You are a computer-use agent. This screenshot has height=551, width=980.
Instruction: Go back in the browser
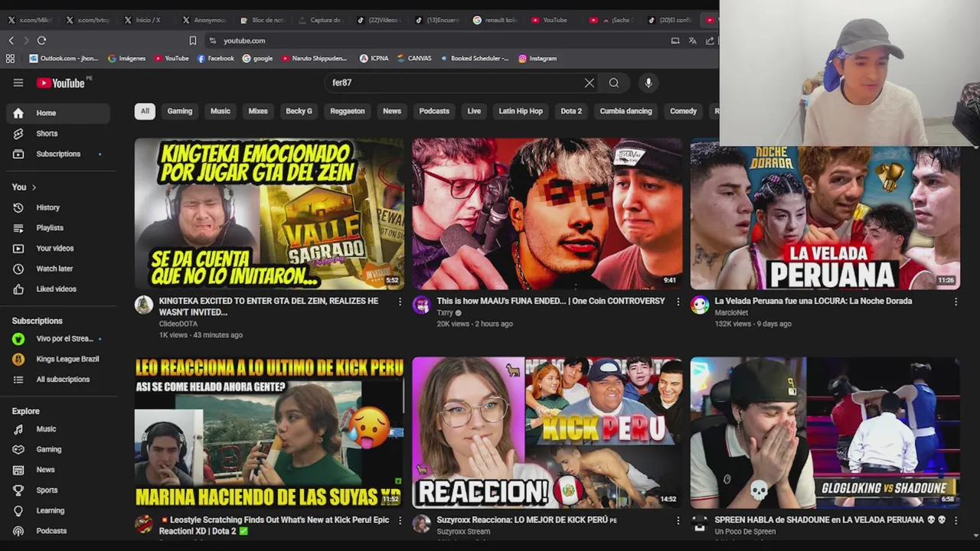11,41
